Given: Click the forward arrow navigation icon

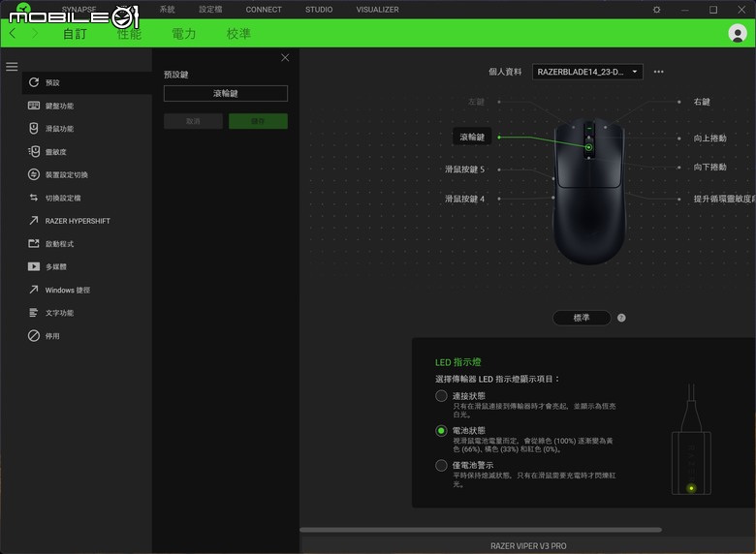Looking at the screenshot, I should pyautogui.click(x=35, y=33).
